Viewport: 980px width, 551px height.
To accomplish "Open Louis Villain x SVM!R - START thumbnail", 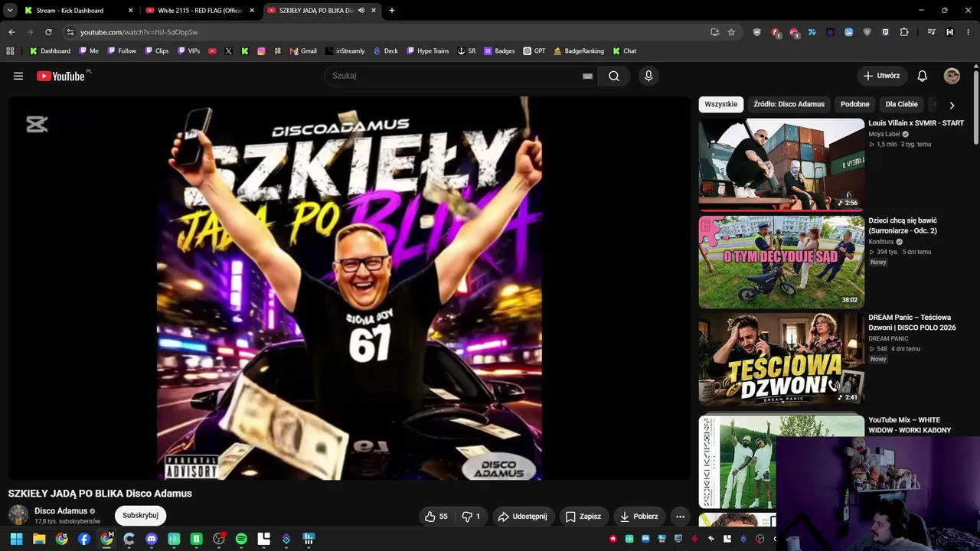I will [x=781, y=164].
